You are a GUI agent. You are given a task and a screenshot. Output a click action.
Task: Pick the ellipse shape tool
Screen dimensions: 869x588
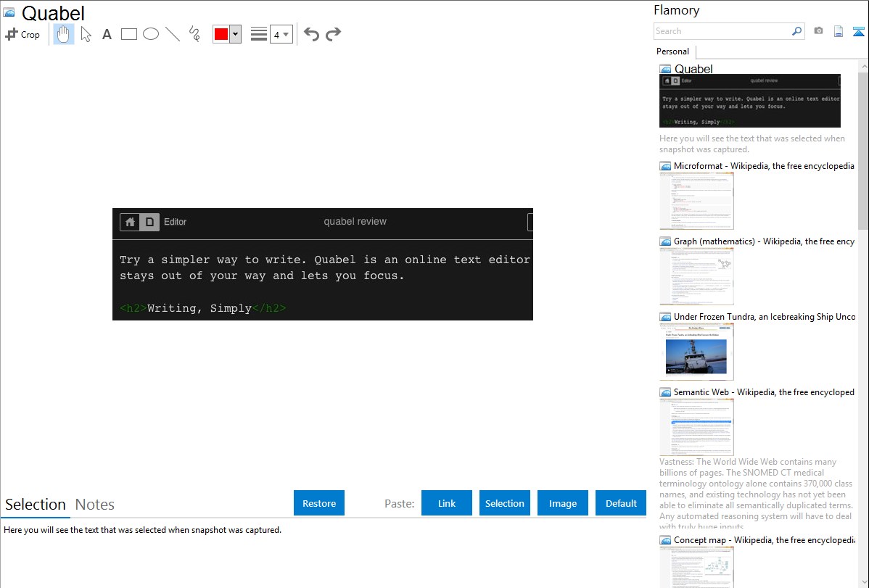[x=151, y=34]
